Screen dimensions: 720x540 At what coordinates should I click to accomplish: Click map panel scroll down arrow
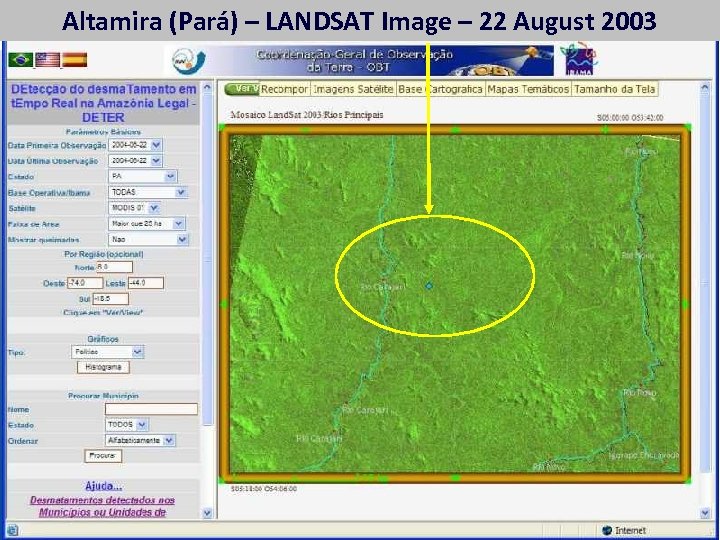705,513
